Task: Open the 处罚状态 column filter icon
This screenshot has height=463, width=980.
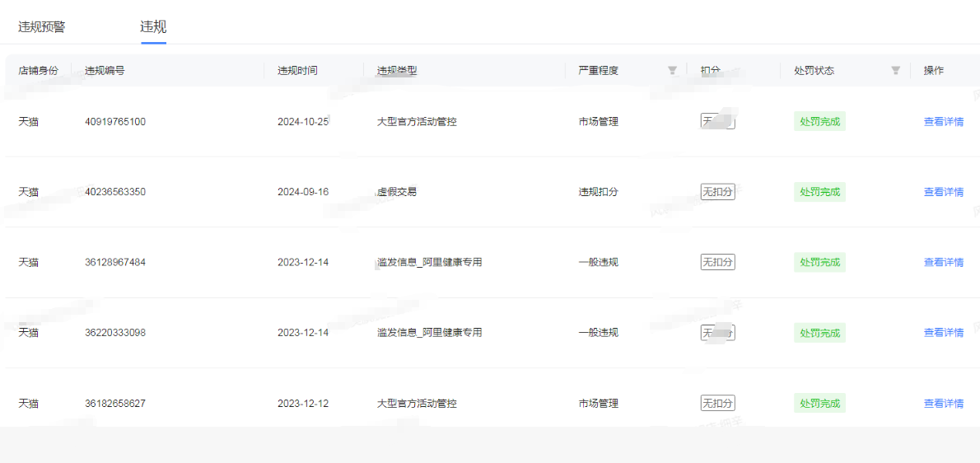Action: tap(895, 71)
